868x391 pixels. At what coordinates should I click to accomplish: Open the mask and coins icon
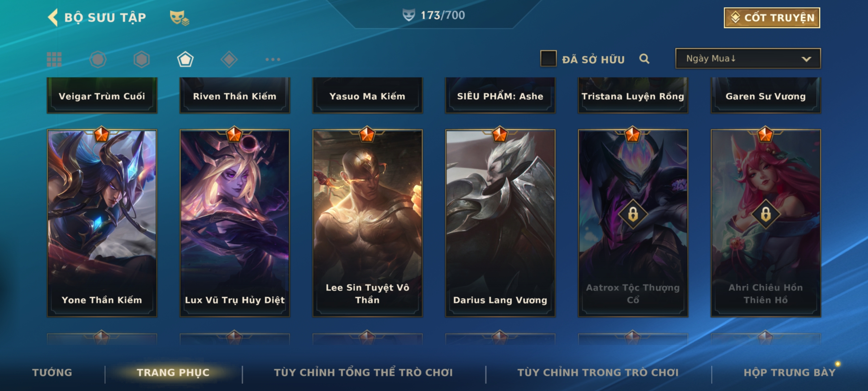pos(179,18)
